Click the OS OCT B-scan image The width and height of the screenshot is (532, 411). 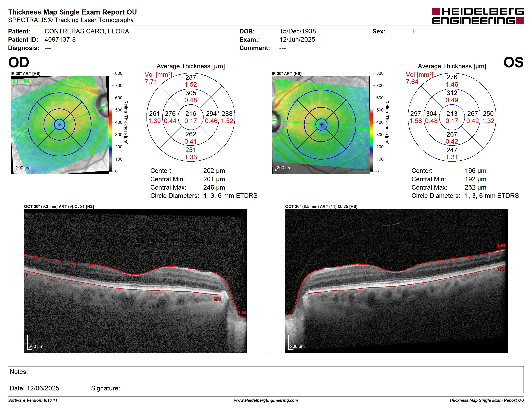coord(396,281)
